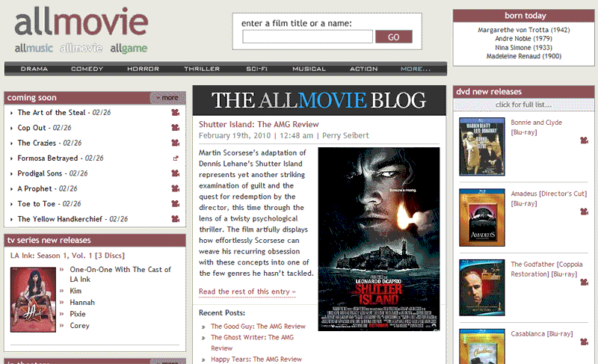Screen dimensions: 598x364
Task: Open the trailer icon for A Prophet
Action: pyautogui.click(x=176, y=188)
